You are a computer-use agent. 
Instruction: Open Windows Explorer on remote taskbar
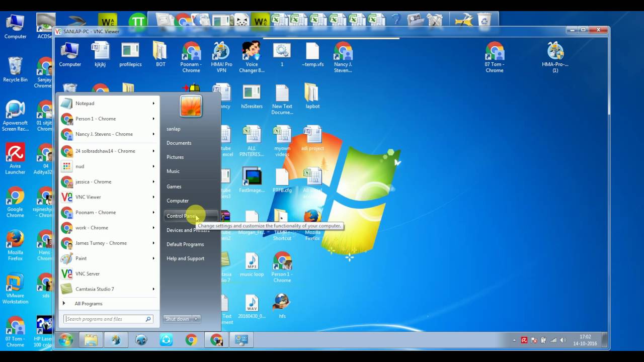[91, 340]
